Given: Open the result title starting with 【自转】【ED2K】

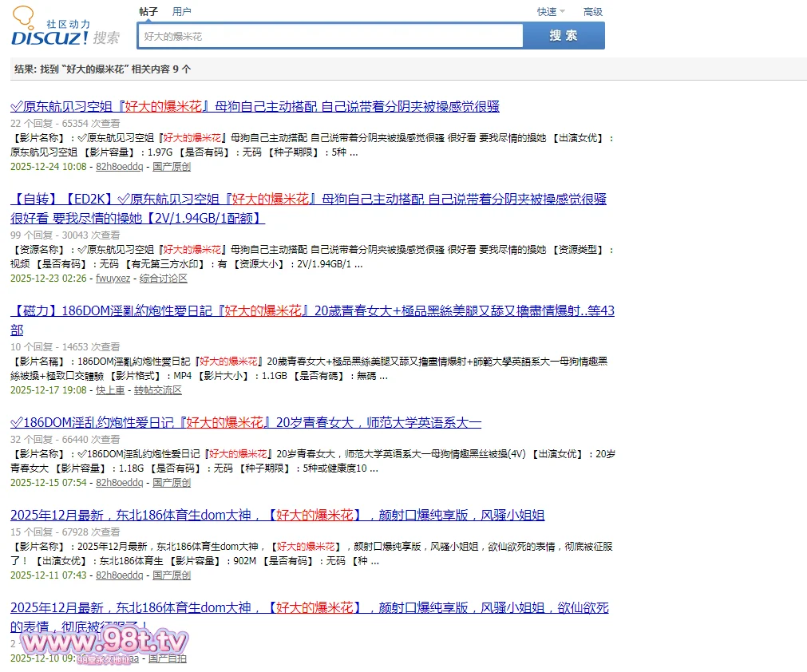Looking at the screenshot, I should [x=308, y=199].
